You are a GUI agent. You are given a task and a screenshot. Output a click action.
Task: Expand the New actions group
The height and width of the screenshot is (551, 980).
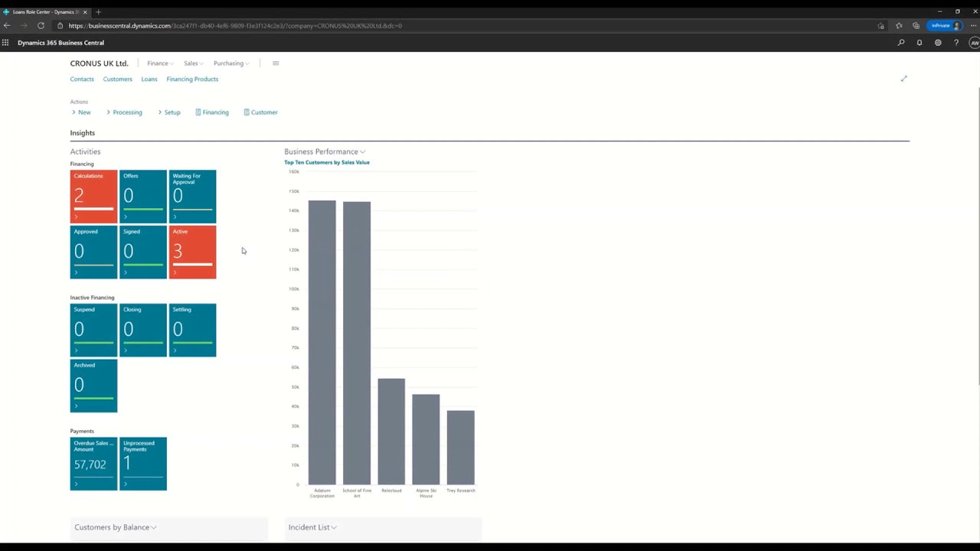81,112
